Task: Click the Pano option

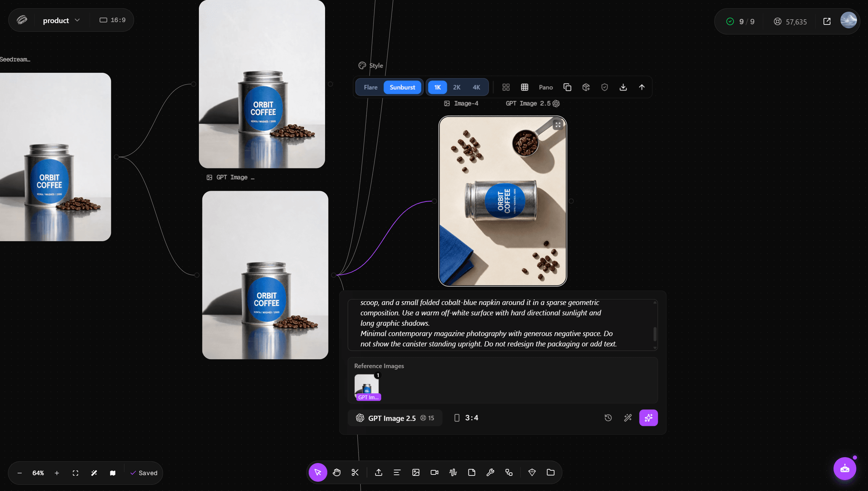Action: pos(546,87)
